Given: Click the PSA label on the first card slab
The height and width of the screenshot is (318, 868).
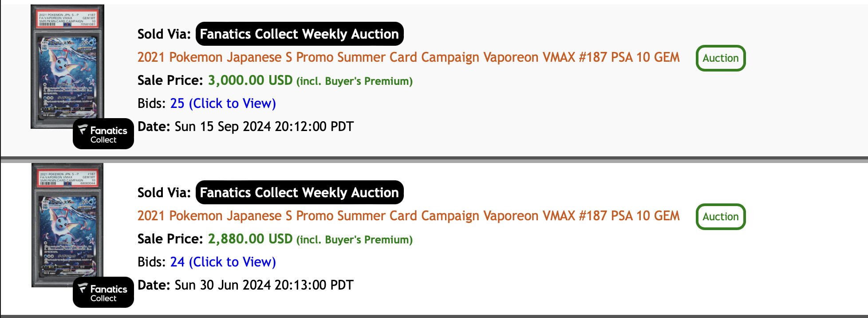Looking at the screenshot, I should click(x=67, y=19).
